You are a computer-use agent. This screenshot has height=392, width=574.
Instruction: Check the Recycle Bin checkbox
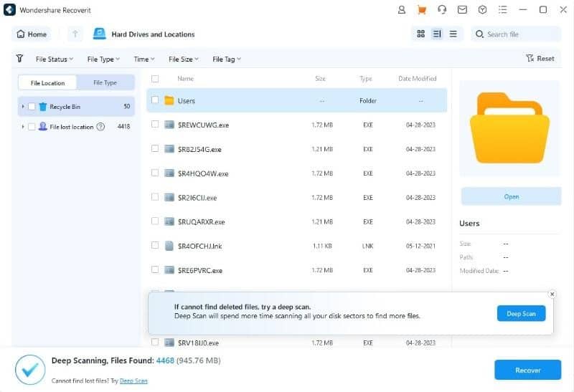coord(32,106)
